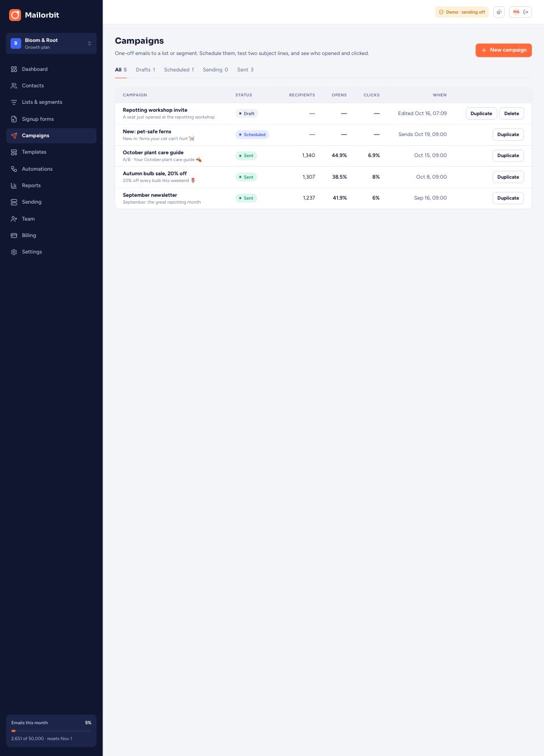The width and height of the screenshot is (544, 756).
Task: Click the Reports bar chart icon
Action: (x=14, y=185)
